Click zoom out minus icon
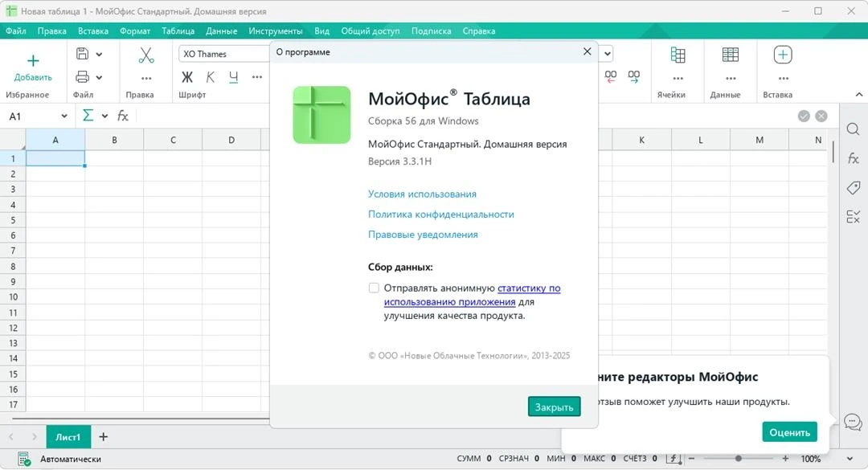The image size is (868, 470). (691, 459)
